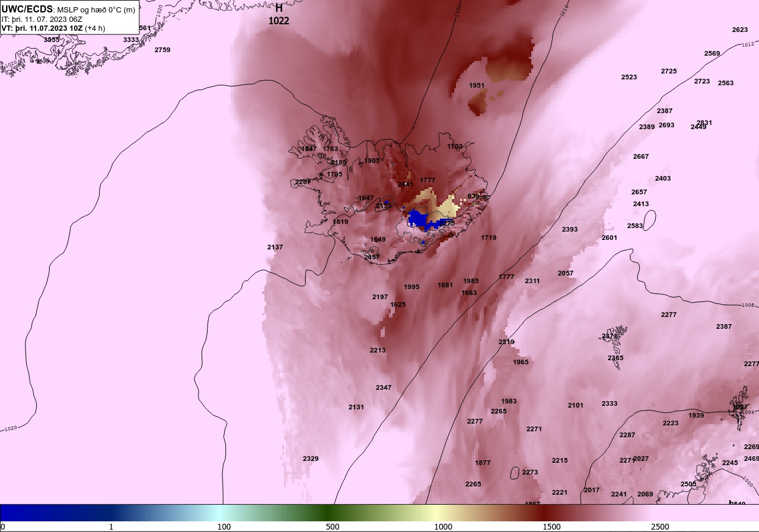Click the value 2223

(x=671, y=423)
